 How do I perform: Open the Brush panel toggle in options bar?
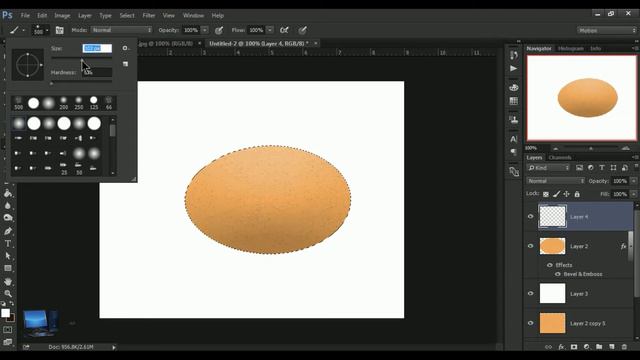pyautogui.click(x=60, y=30)
